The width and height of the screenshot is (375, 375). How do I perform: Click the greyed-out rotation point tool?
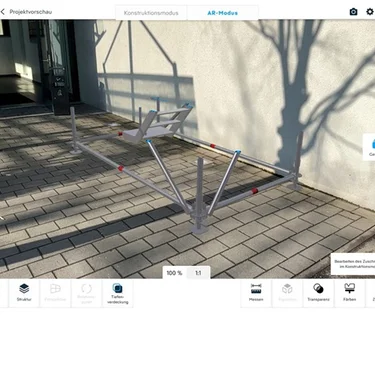click(x=86, y=293)
